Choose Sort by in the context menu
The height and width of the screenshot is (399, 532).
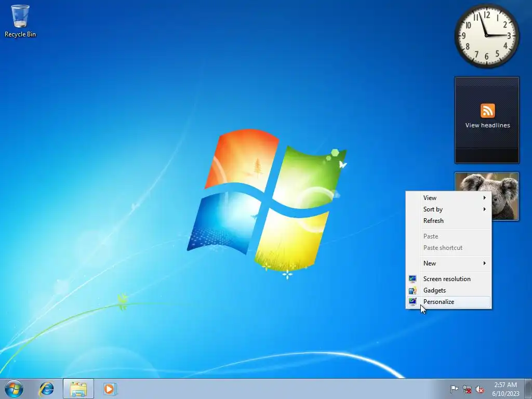click(x=448, y=209)
